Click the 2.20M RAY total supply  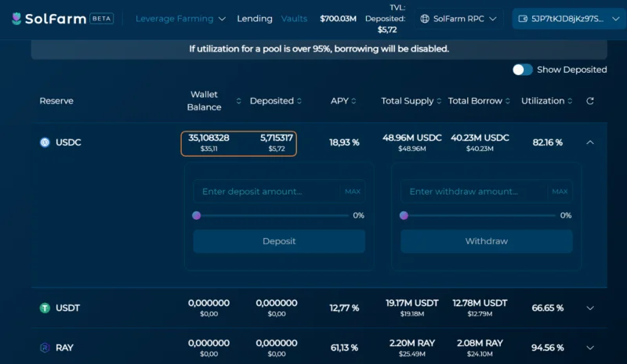click(x=412, y=343)
